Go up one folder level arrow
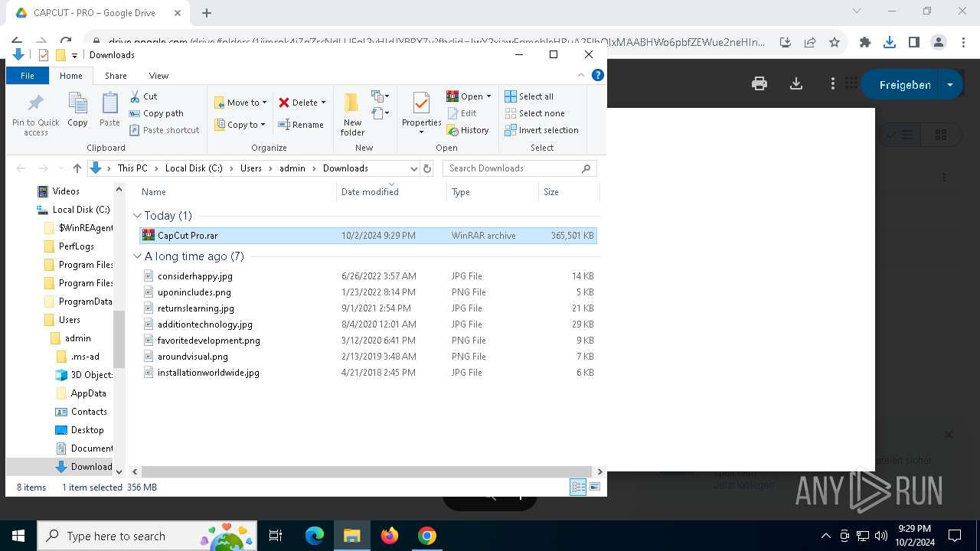980x551 pixels. (77, 168)
